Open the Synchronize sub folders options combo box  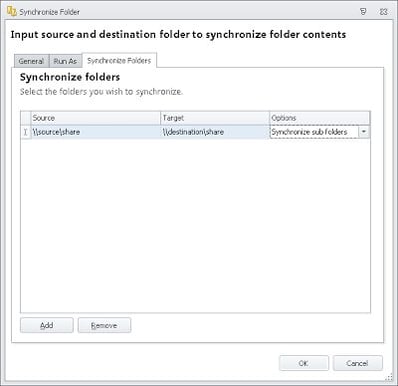point(319,132)
